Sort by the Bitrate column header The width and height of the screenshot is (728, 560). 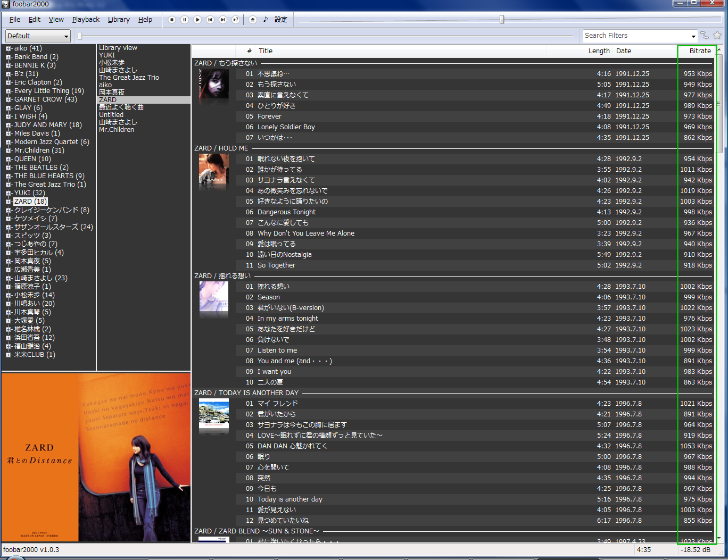[x=696, y=51]
